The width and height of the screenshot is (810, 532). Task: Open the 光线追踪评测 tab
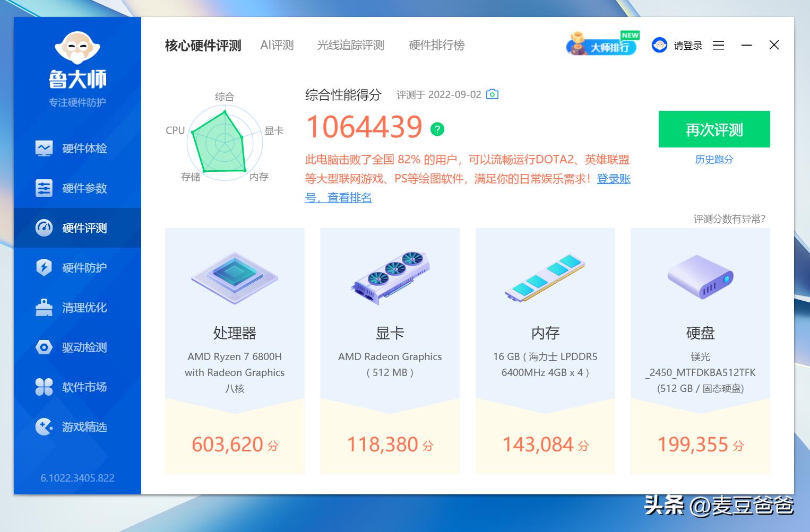pyautogui.click(x=350, y=45)
